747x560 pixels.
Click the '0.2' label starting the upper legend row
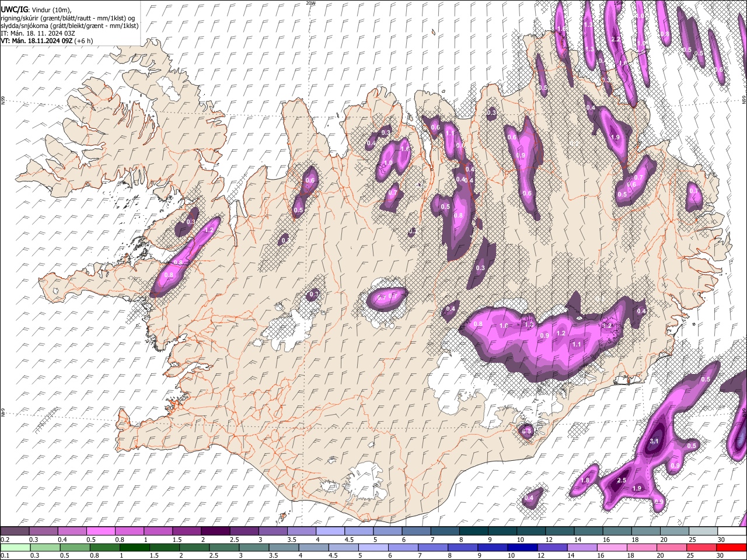tap(5, 540)
